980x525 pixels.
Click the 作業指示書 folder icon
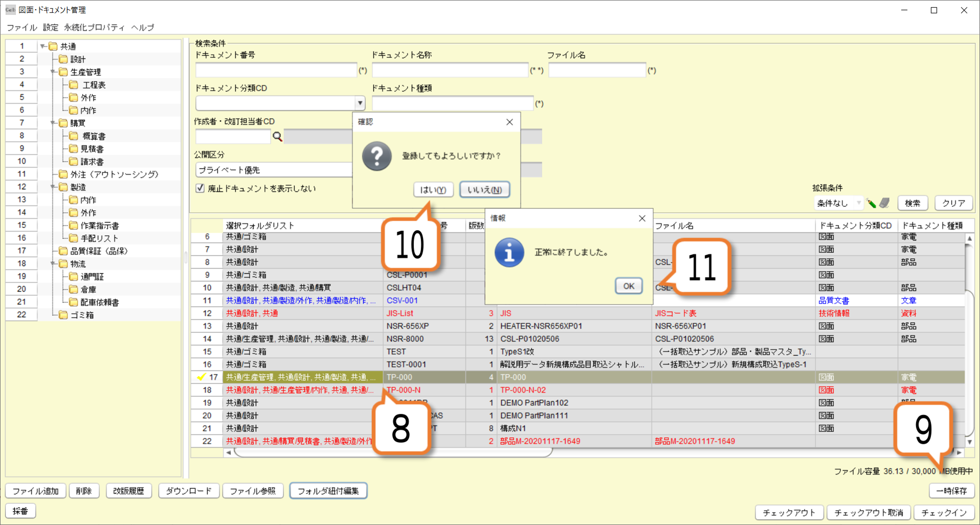point(73,226)
